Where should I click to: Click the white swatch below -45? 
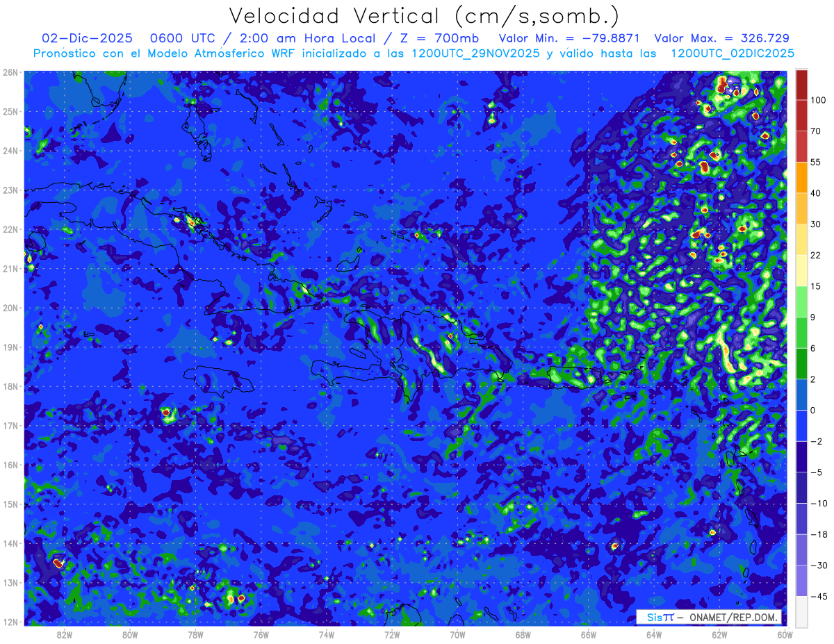tap(801, 611)
